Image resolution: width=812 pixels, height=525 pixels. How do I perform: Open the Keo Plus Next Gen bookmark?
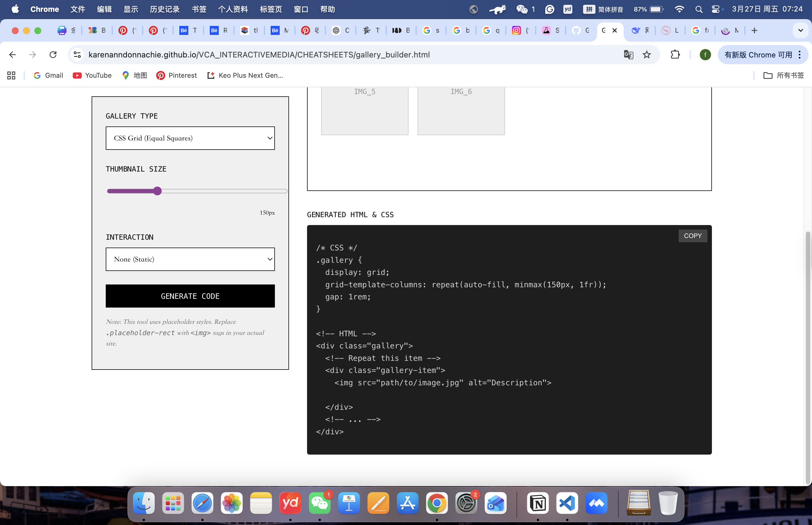click(245, 75)
